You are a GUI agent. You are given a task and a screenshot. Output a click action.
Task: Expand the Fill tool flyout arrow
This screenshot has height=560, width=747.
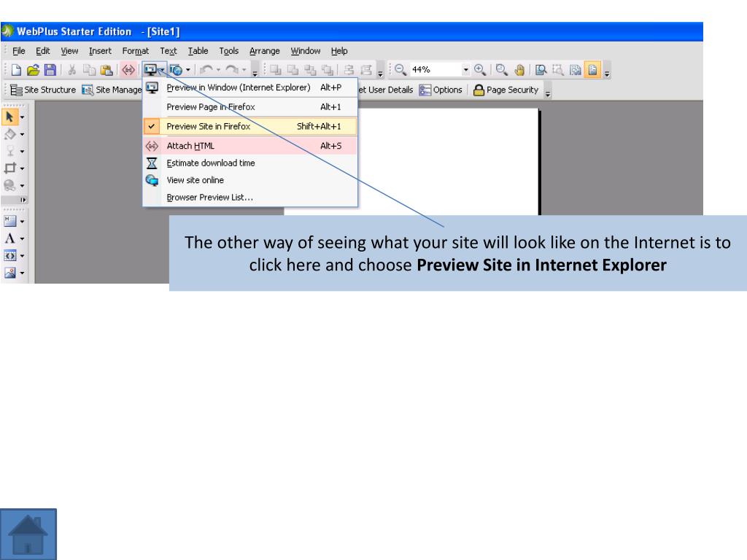pyautogui.click(x=22, y=135)
